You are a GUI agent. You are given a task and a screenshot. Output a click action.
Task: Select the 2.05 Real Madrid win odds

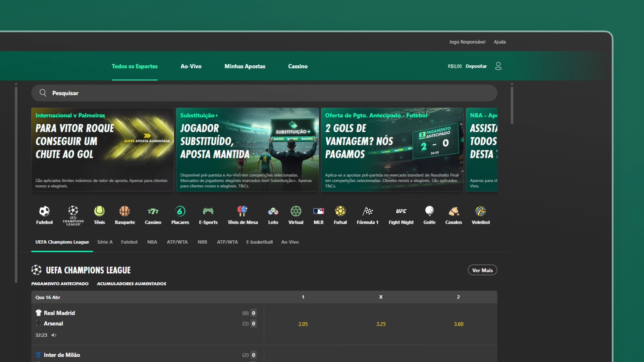303,324
